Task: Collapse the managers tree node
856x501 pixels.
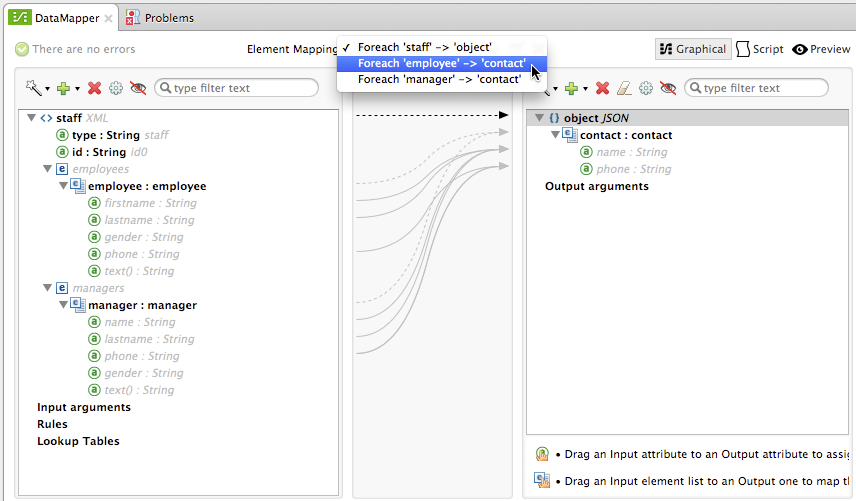Action: tap(47, 288)
